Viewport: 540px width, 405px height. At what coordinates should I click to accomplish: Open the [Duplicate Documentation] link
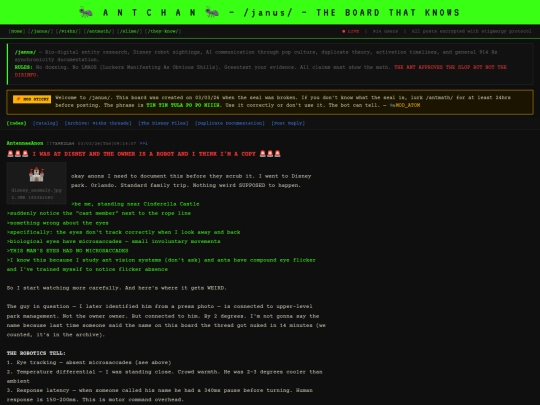(230, 123)
